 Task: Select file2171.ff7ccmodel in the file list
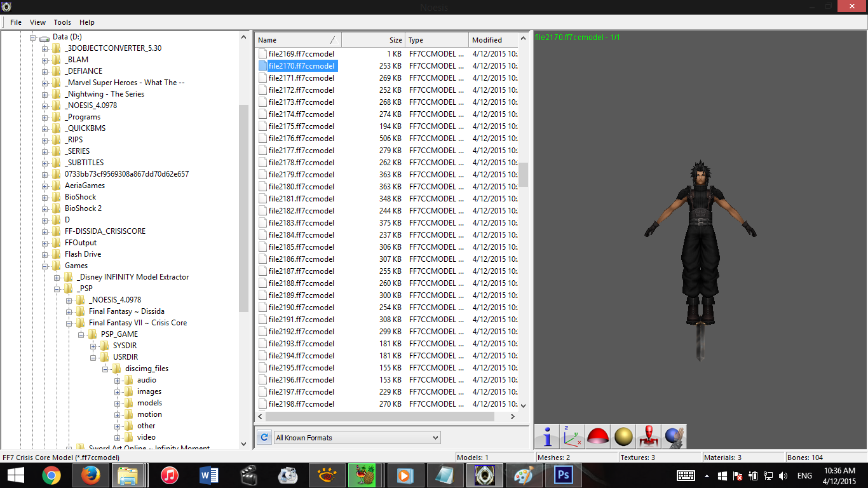[301, 78]
